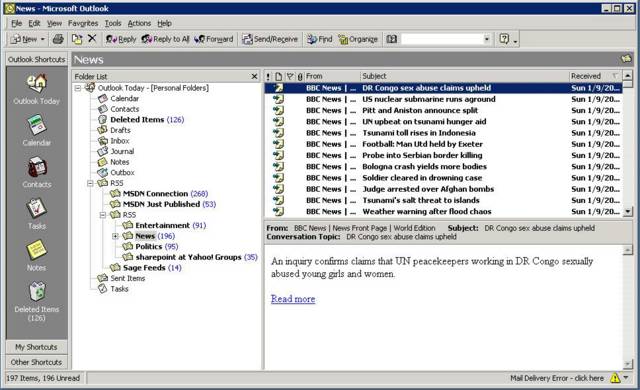
Task: Sort by Subject column header
Action: pyautogui.click(x=465, y=76)
